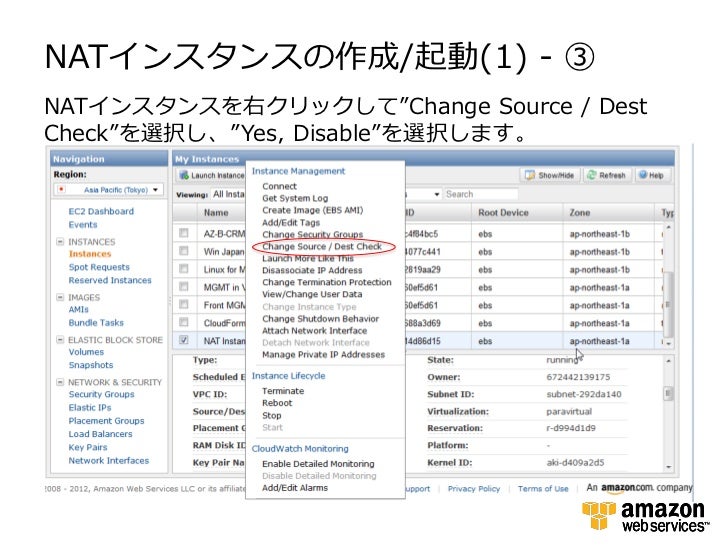Open Bundle Tasks link
The height and width of the screenshot is (546, 728).
pyautogui.click(x=96, y=323)
